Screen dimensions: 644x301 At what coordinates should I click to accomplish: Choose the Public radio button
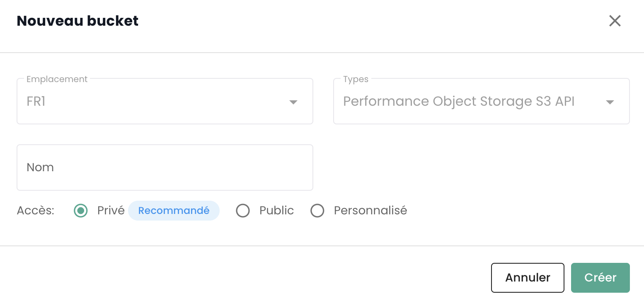click(243, 211)
